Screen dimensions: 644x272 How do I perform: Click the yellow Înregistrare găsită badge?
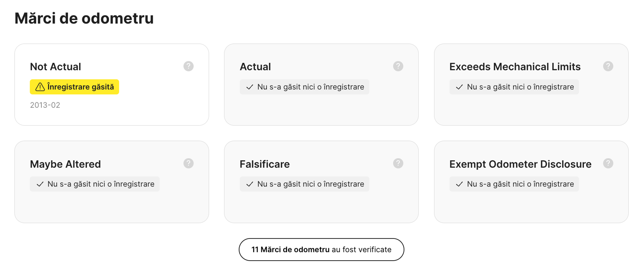tap(74, 87)
